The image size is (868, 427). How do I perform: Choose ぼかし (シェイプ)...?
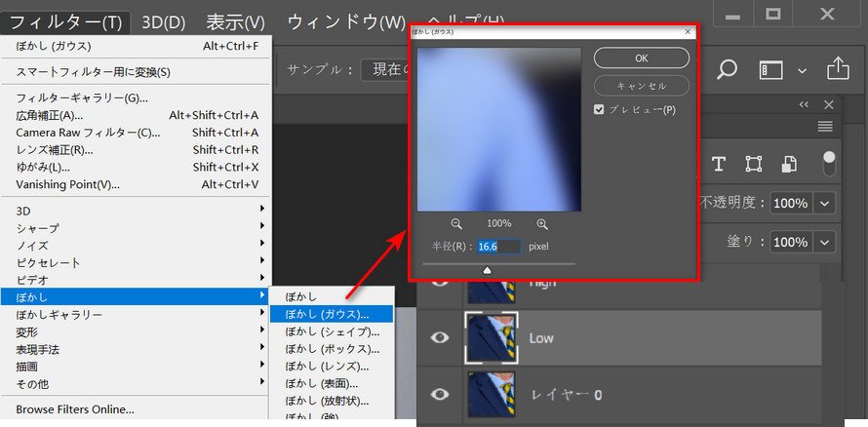click(332, 331)
